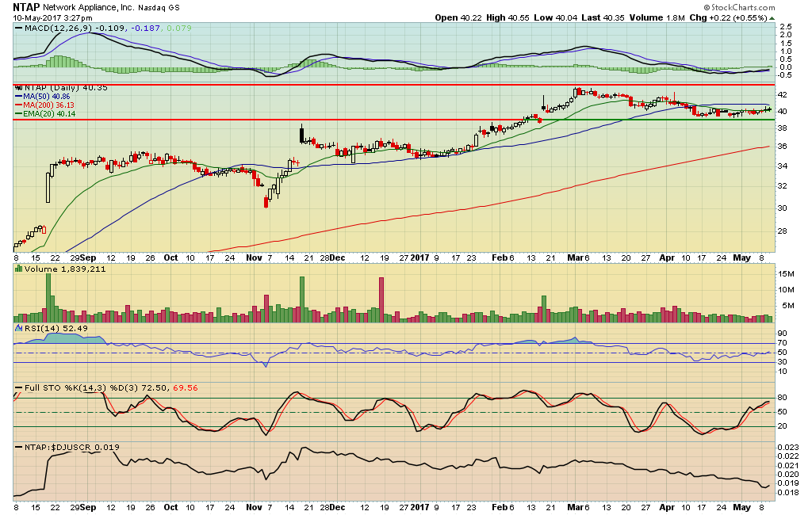
Task: Click the green MACD histogram value 0.079
Action: point(179,28)
